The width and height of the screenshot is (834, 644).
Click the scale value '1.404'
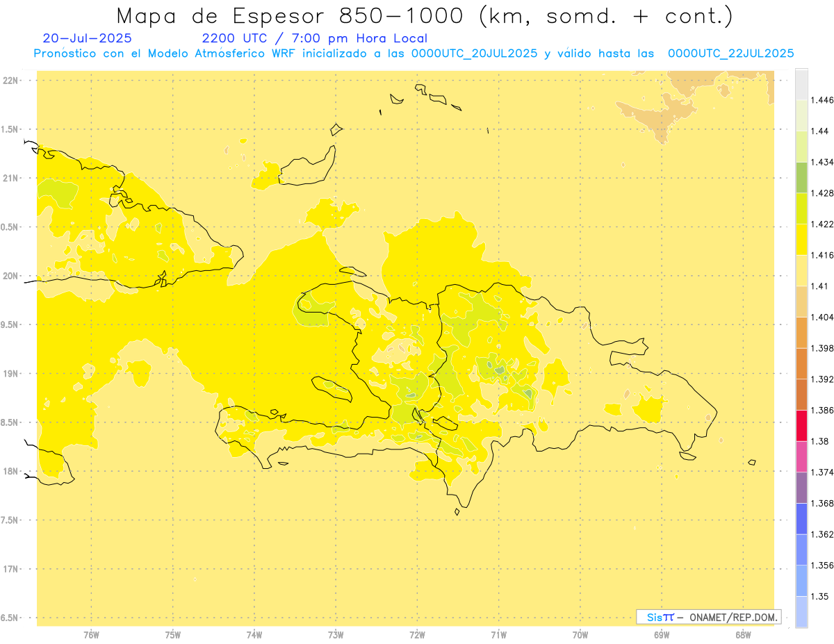point(822,317)
